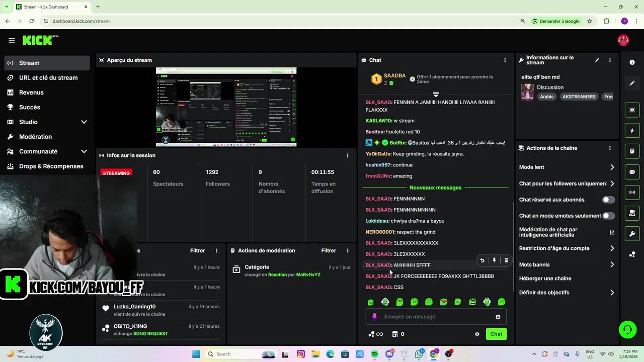Open the hamburger menu next to Kick logo
Viewport: 644px width, 362px height.
coord(12,40)
